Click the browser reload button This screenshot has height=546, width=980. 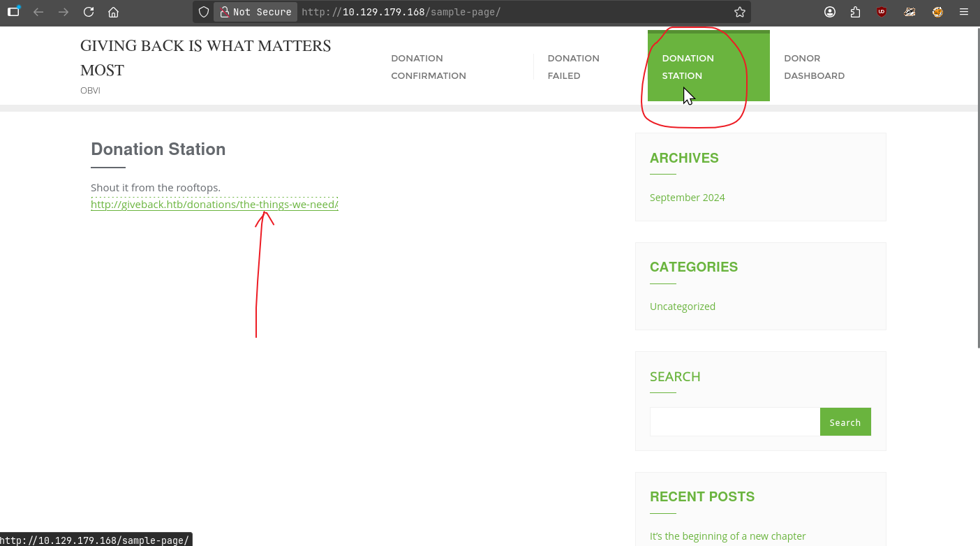point(89,12)
